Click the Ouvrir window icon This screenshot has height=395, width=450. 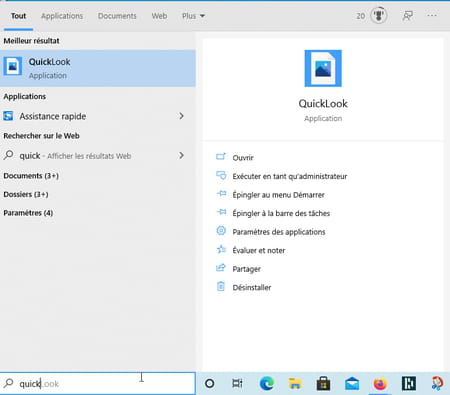(x=221, y=156)
